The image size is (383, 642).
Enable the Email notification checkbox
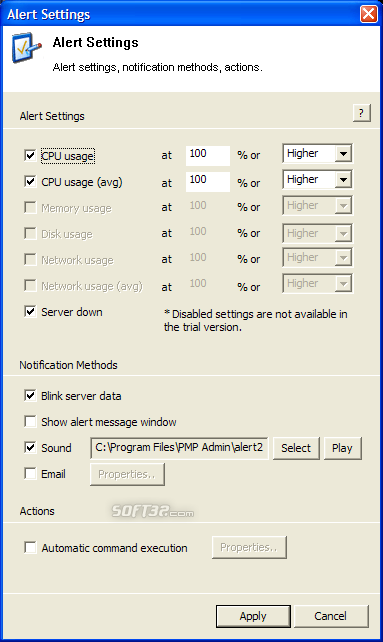point(30,474)
